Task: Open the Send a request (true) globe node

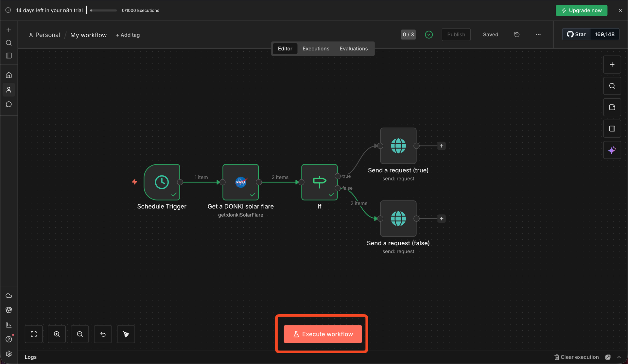Action: click(x=398, y=146)
